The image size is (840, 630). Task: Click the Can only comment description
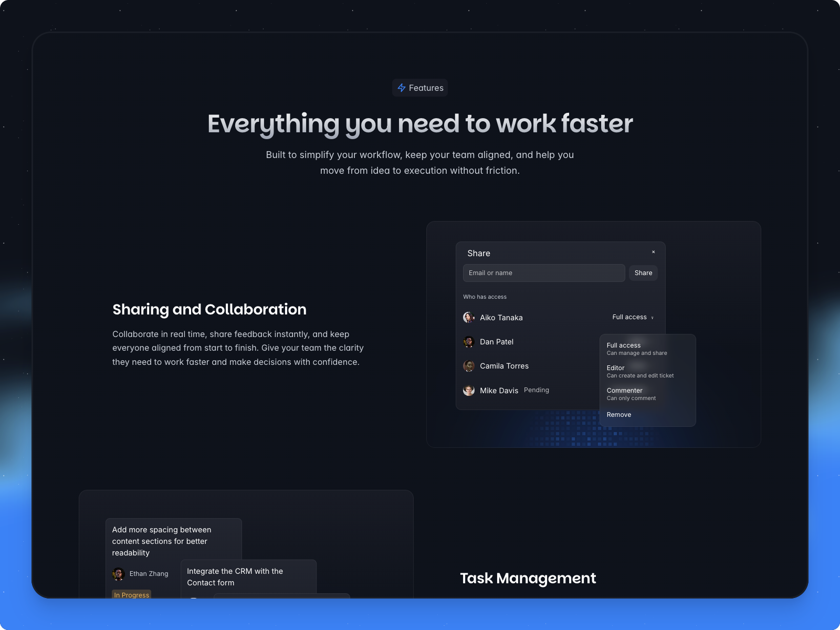pyautogui.click(x=632, y=398)
